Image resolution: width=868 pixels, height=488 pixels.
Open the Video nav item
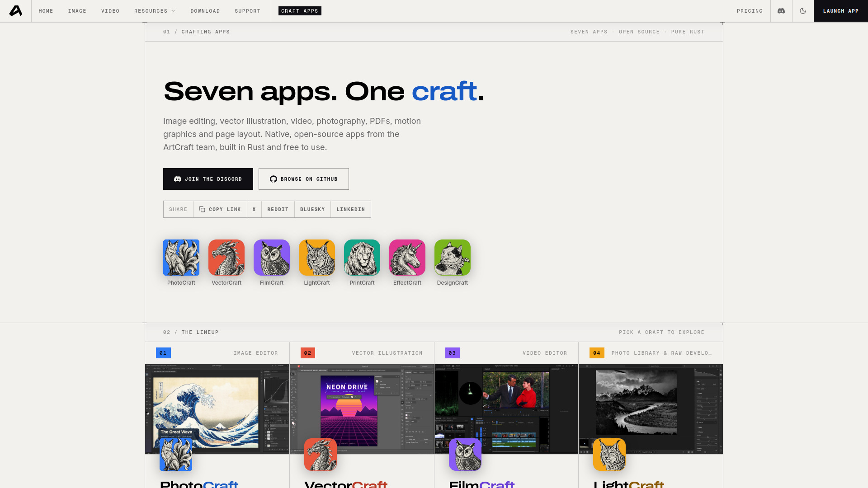coord(110,11)
